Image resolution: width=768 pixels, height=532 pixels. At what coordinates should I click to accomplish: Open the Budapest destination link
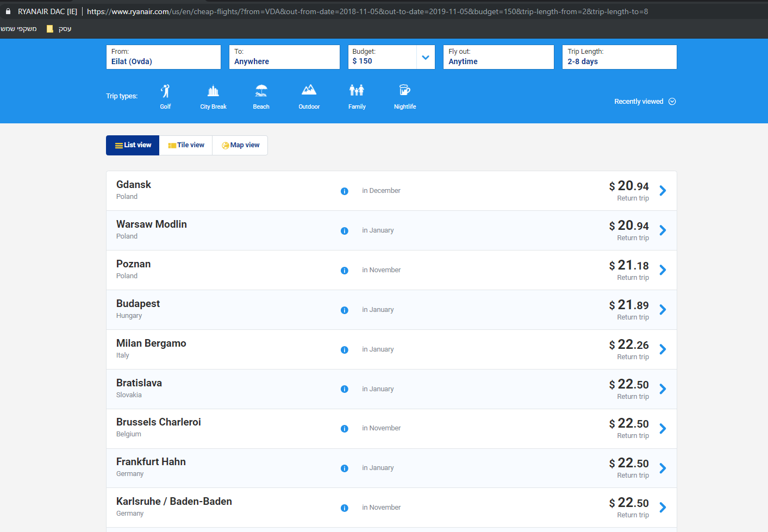138,304
